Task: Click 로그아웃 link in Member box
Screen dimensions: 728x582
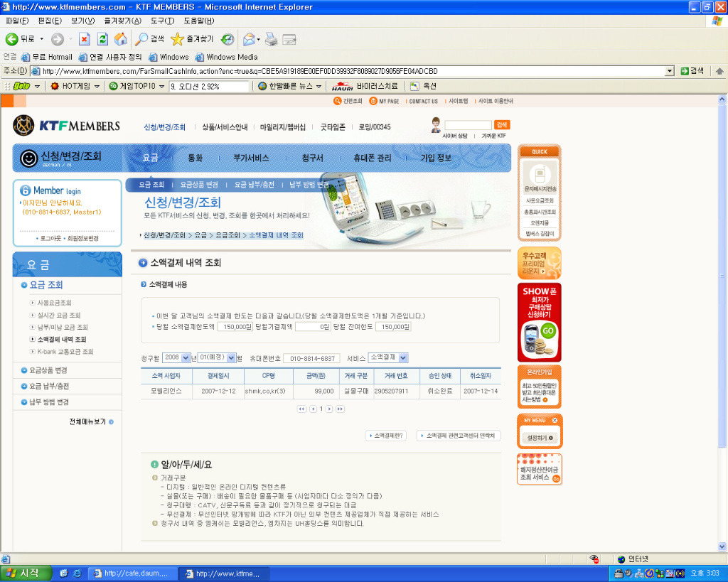Action: click(50, 238)
